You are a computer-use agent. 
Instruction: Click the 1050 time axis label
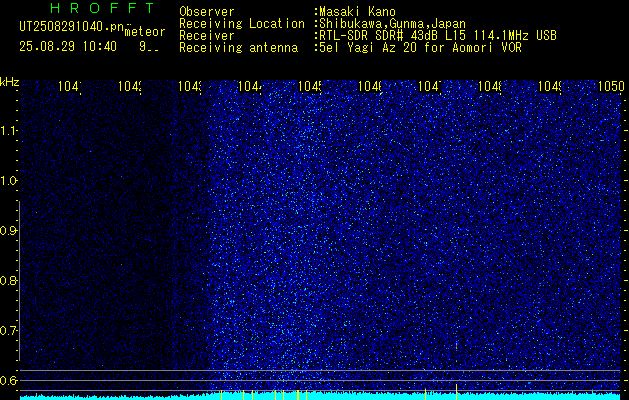click(611, 86)
